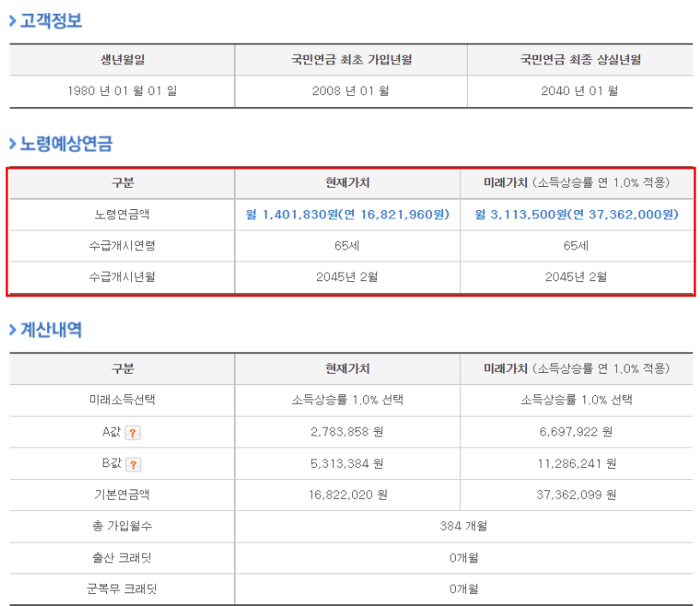Click the 기본연금액 value 16,822,020원
700x606 pixels.
point(346,495)
